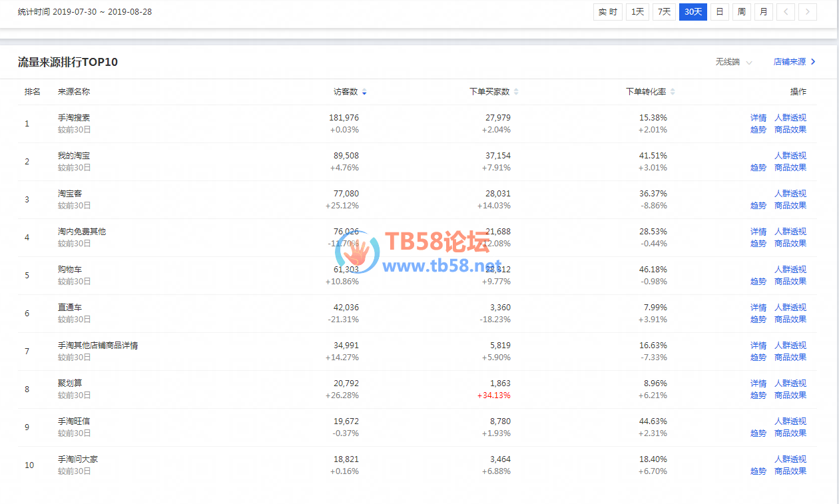Open 商品效果 for 购物车
Image resolution: width=839 pixels, height=504 pixels.
[790, 282]
